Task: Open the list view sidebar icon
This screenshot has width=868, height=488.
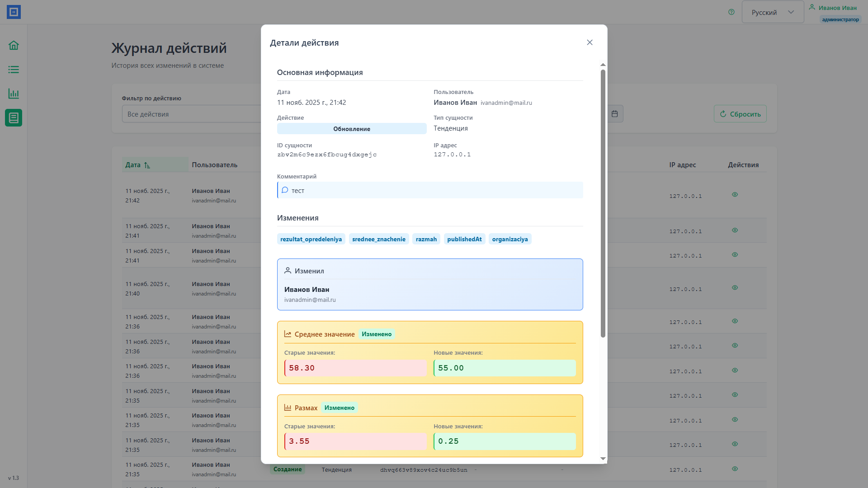Action: click(x=14, y=70)
